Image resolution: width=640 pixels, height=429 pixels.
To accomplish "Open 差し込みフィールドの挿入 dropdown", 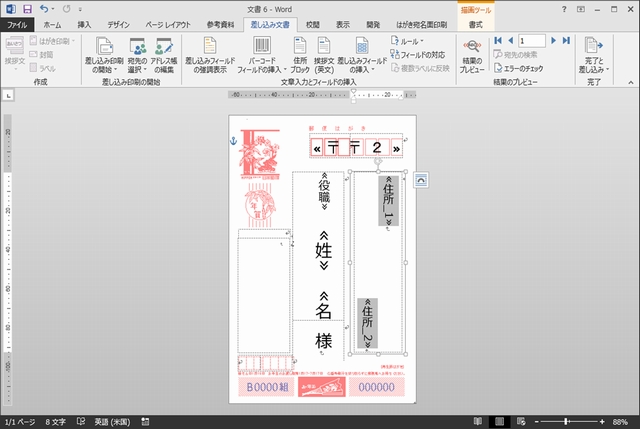I will 362,55.
